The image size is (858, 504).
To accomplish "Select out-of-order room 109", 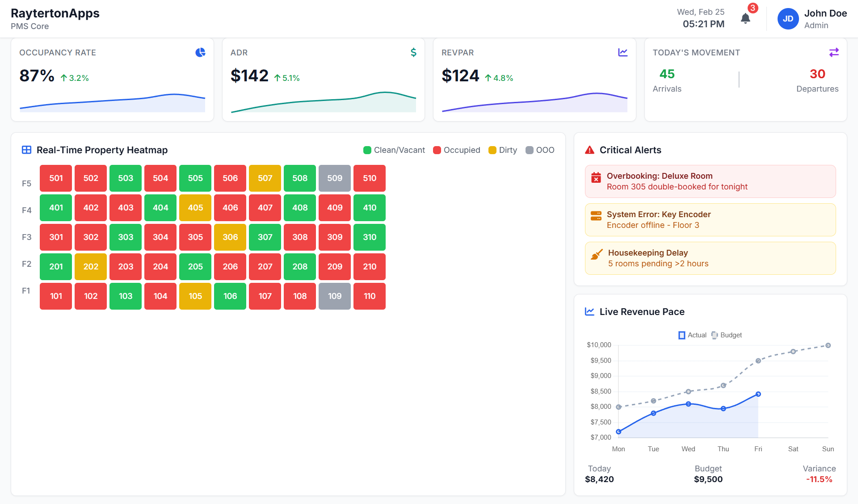I will [x=335, y=296].
